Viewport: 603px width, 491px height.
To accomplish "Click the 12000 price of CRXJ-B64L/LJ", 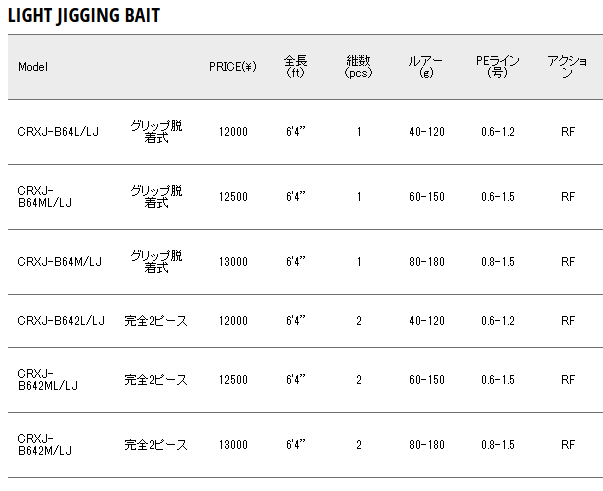I will pos(233,132).
